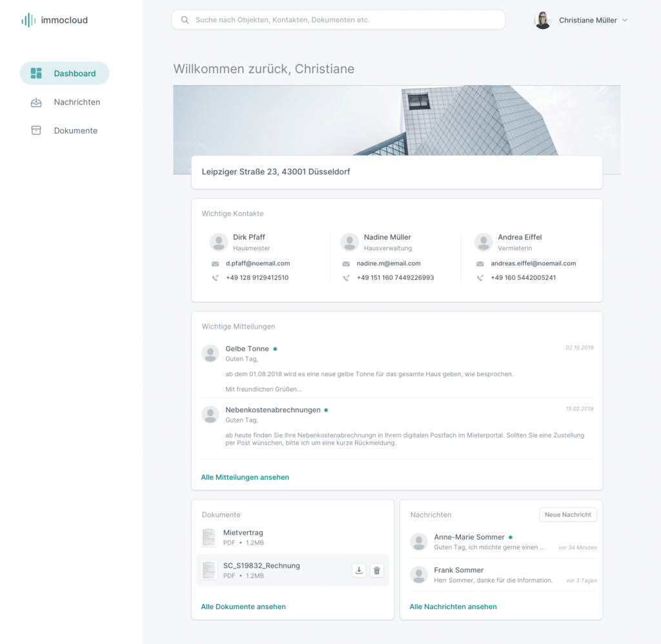Click the mail icon next to andreas.eiffel@noemail.com
Viewport: 661px width, 644px height.
point(480,264)
